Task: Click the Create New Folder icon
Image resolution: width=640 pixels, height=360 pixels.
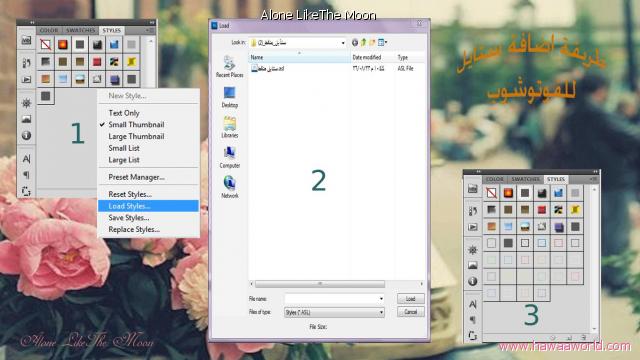Action: pyautogui.click(x=372, y=42)
